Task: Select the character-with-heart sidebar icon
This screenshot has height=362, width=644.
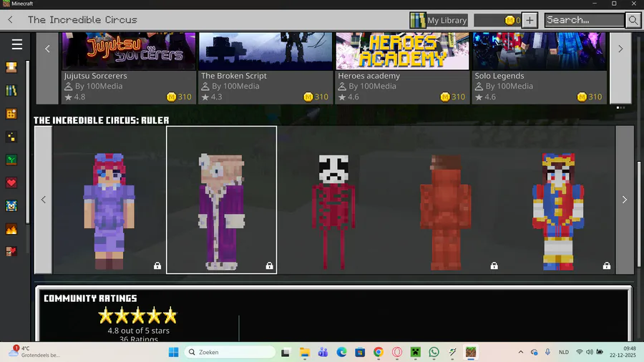Action: click(11, 251)
